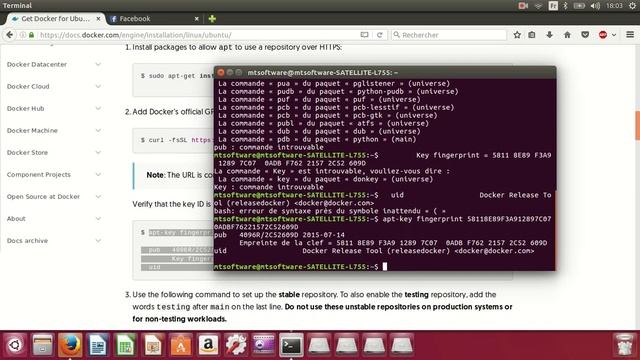Click the page vertical scrollbar thumb

coord(637,125)
